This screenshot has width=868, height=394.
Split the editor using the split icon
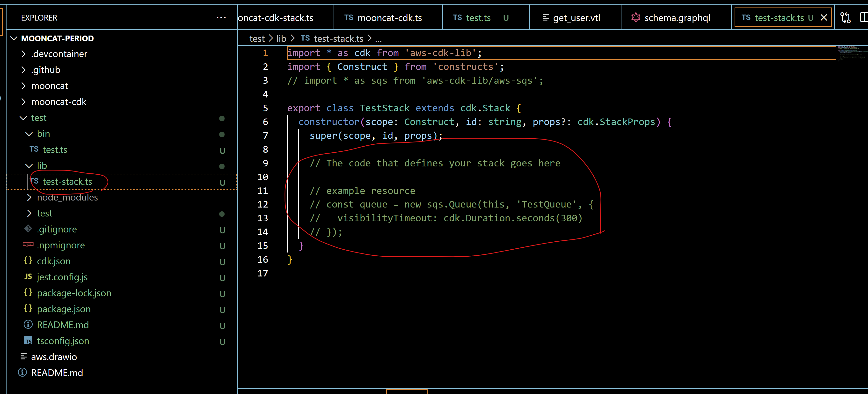864,17
